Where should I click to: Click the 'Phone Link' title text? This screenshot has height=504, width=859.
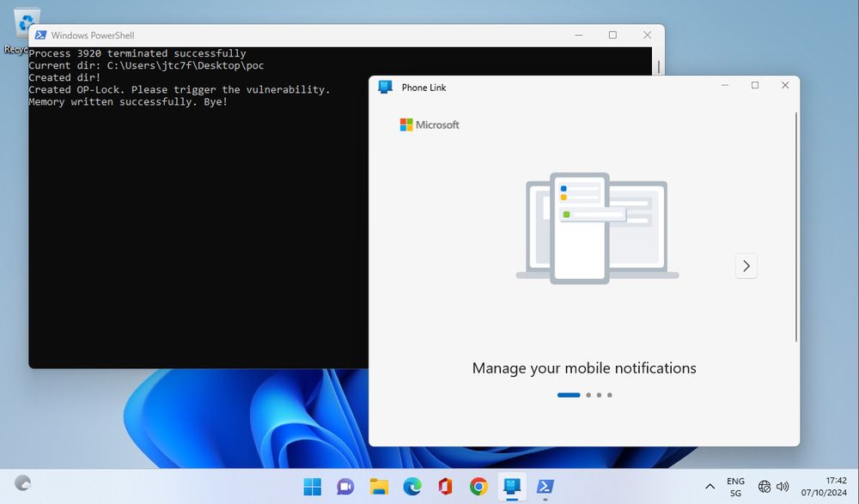[423, 88]
